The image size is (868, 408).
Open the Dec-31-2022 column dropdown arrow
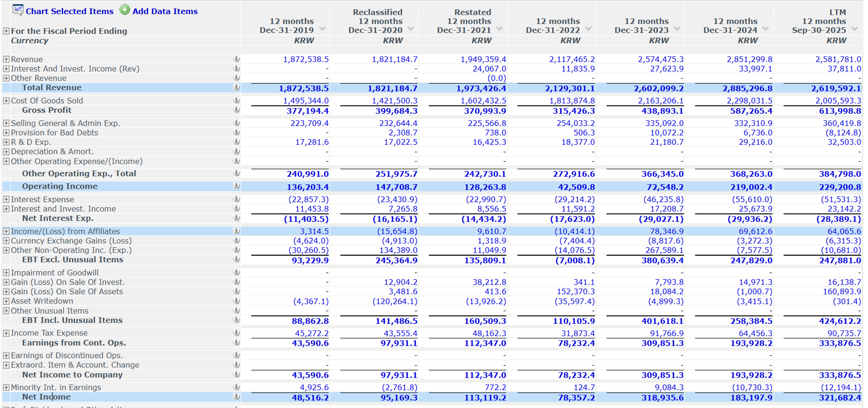click(589, 29)
